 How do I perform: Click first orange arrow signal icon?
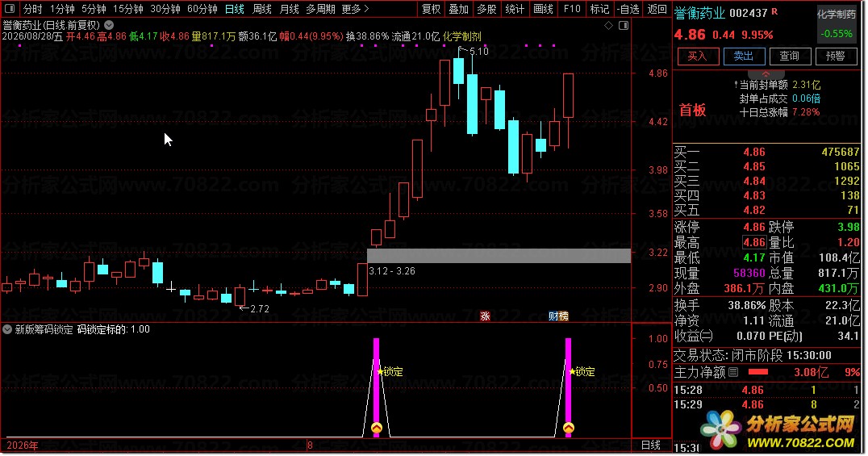[x=377, y=428]
